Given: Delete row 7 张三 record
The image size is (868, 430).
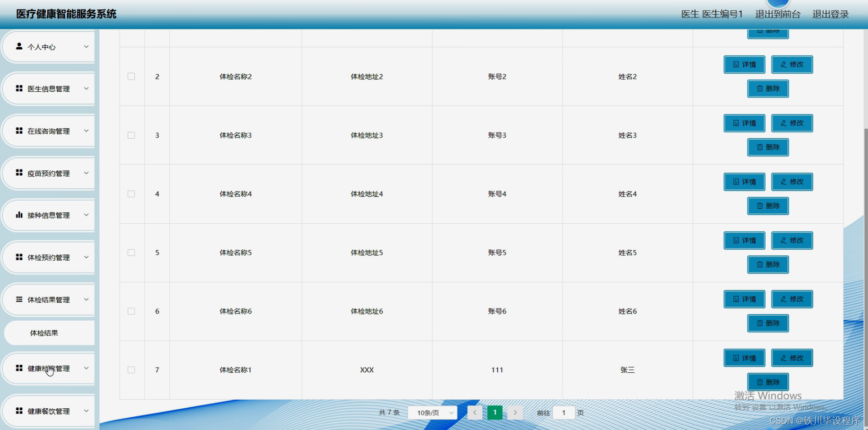Looking at the screenshot, I should coord(768,382).
